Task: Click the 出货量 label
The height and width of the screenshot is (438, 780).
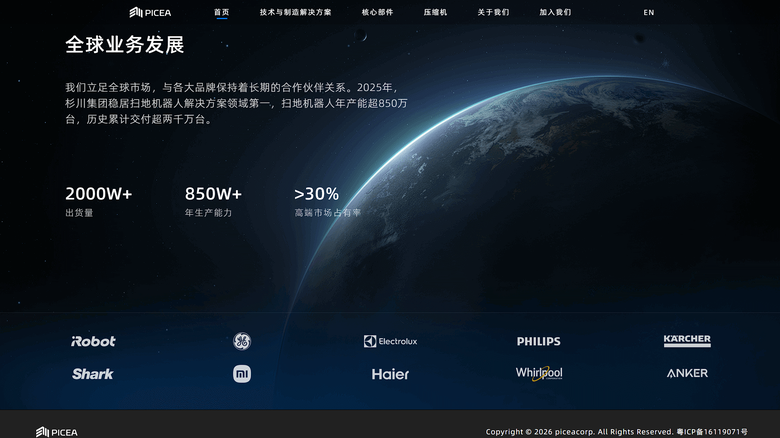Action: click(x=79, y=213)
